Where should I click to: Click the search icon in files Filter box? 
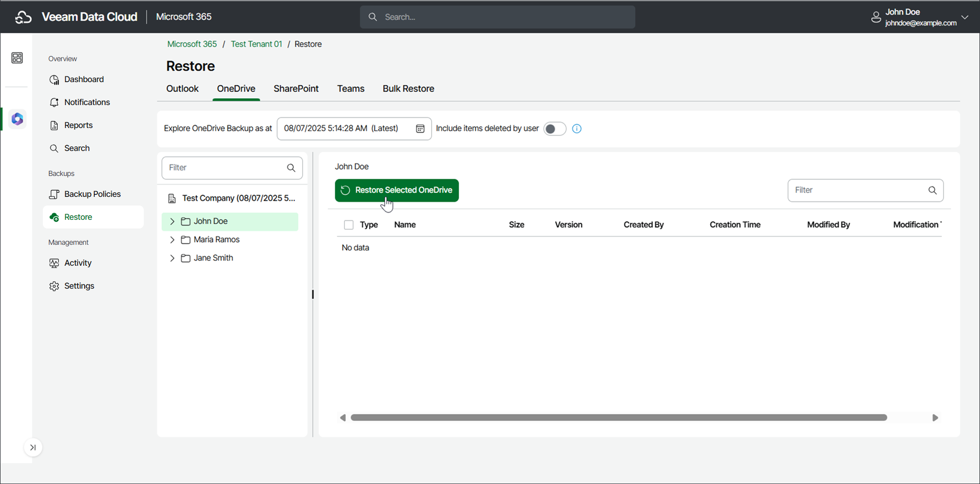[x=933, y=190]
